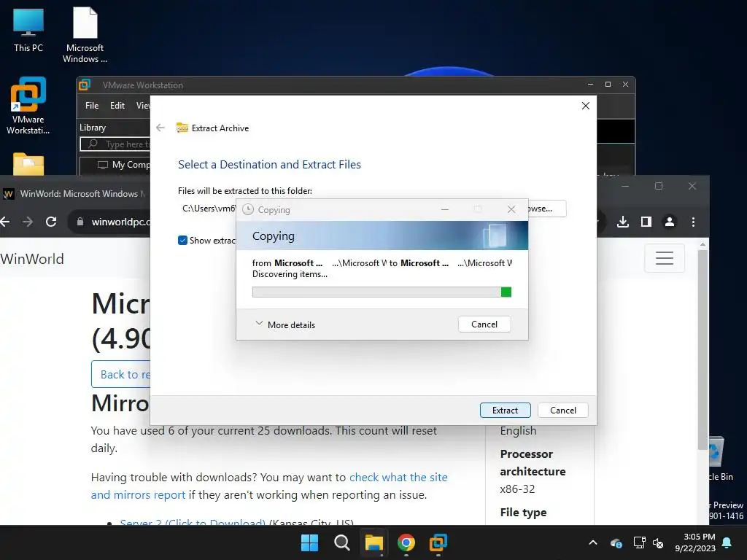
Task: Expand More details in Copying dialog
Action: (x=285, y=324)
